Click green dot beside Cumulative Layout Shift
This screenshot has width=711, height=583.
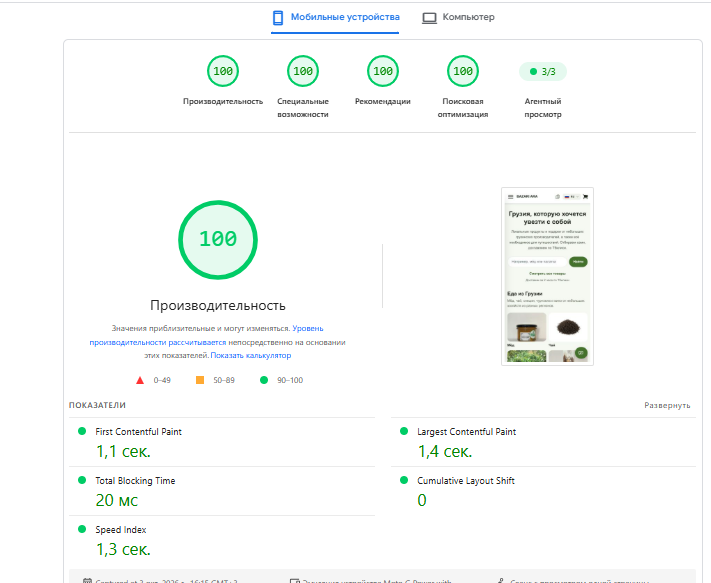pos(404,480)
